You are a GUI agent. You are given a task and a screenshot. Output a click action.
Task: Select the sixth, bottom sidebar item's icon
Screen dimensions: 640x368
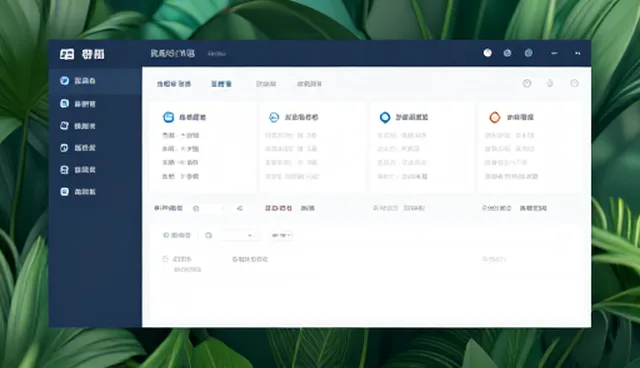click(x=64, y=191)
